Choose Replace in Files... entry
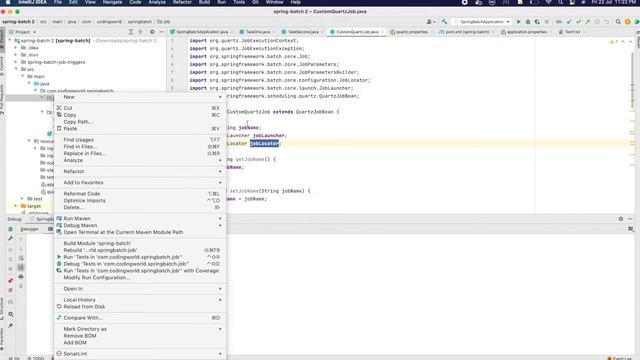The width and height of the screenshot is (640, 360). (140, 153)
